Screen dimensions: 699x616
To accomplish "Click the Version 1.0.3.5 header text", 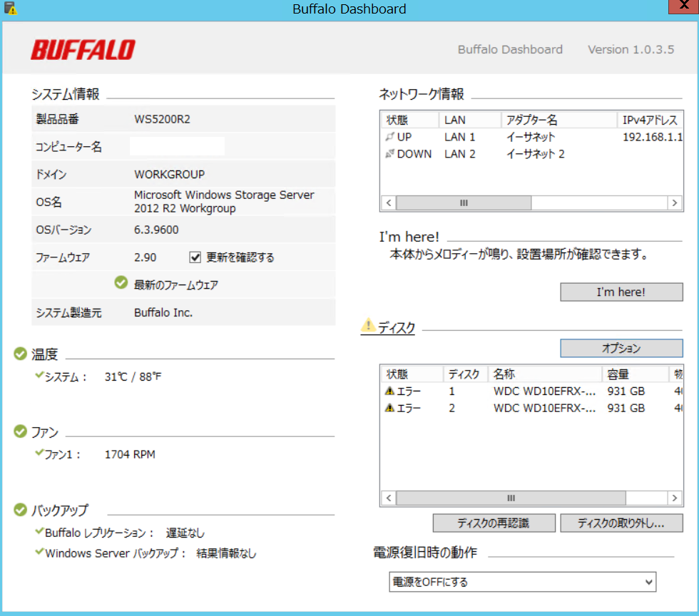I will [x=631, y=49].
